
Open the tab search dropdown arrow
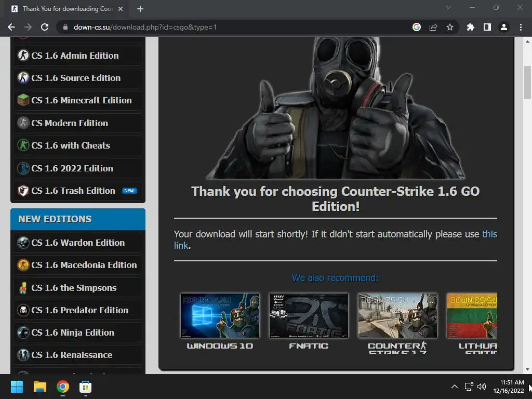tap(448, 7)
